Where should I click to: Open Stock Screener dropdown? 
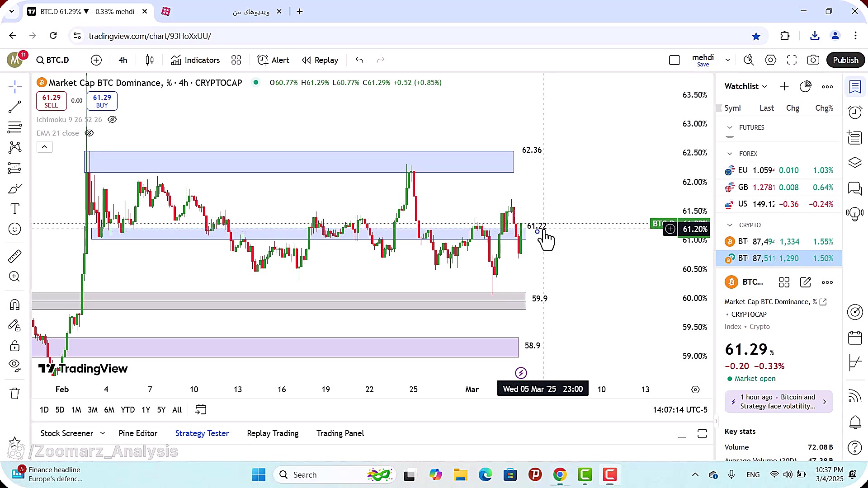(73, 433)
